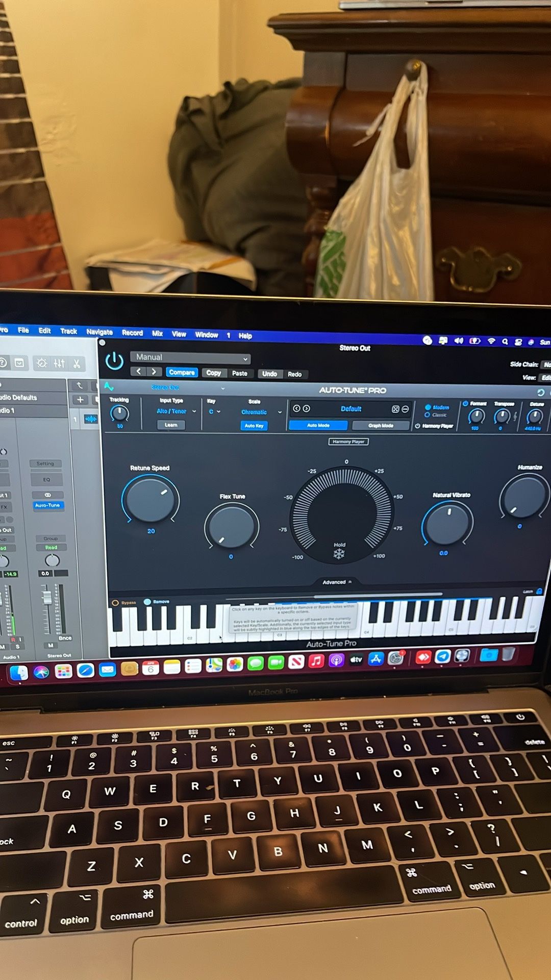Click the circular minus icon beside Default

pos(405,409)
